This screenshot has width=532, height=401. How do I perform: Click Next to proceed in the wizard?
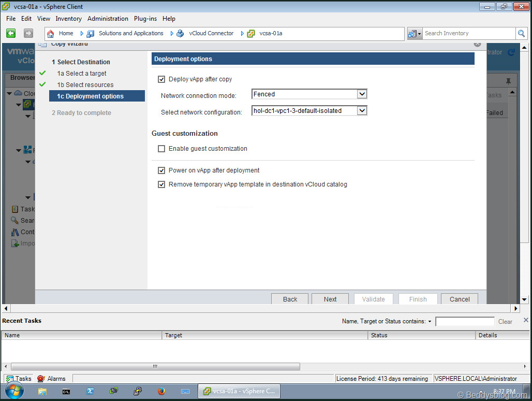click(x=330, y=299)
